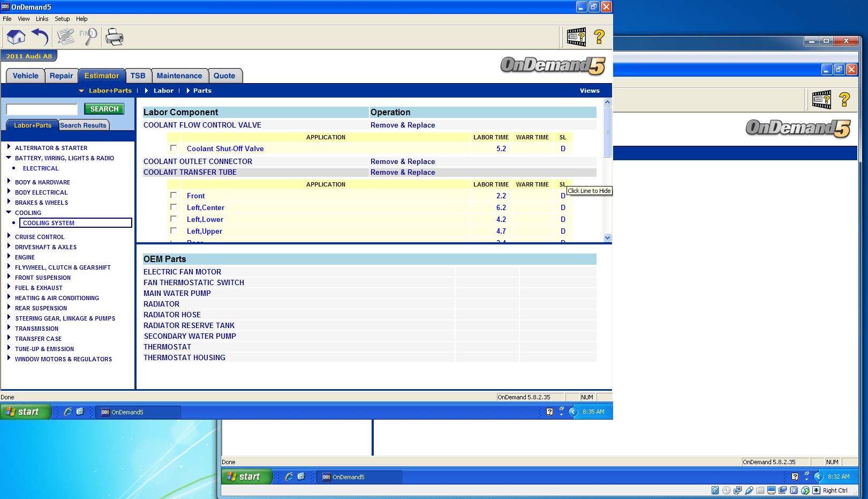Switch to the Maintenance tab
Image resolution: width=868 pixels, height=499 pixels.
pyautogui.click(x=179, y=76)
